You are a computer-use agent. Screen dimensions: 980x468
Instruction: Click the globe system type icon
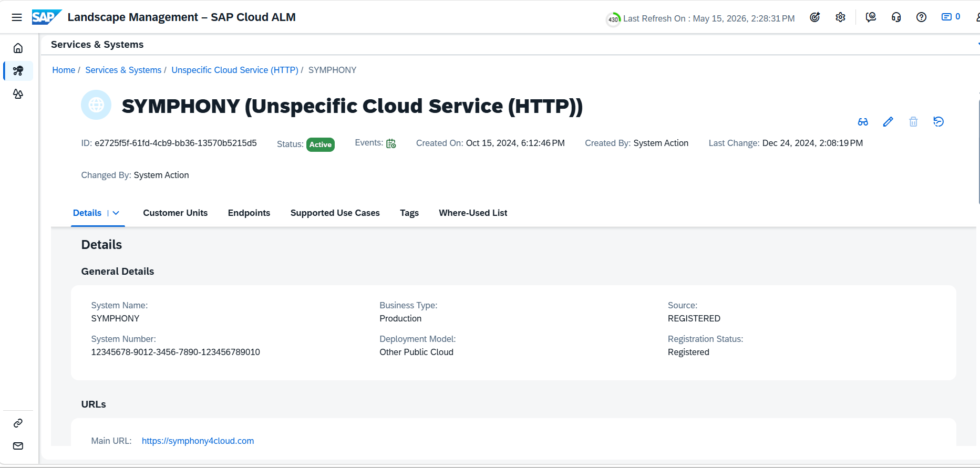tap(96, 105)
